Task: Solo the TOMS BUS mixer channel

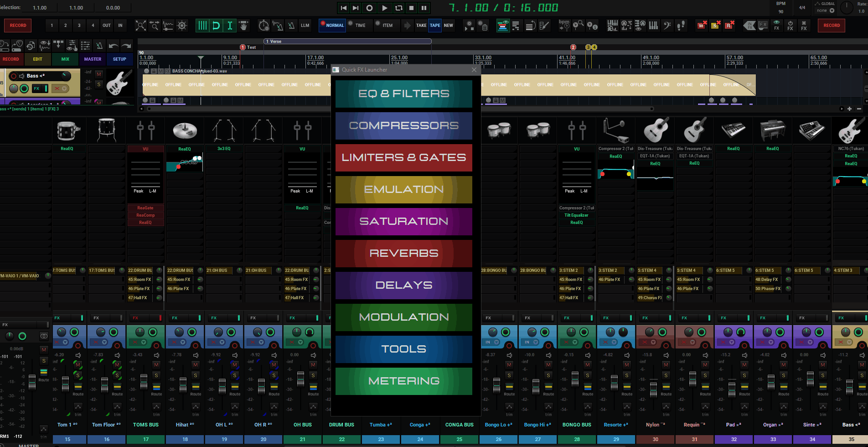Action: [156, 375]
